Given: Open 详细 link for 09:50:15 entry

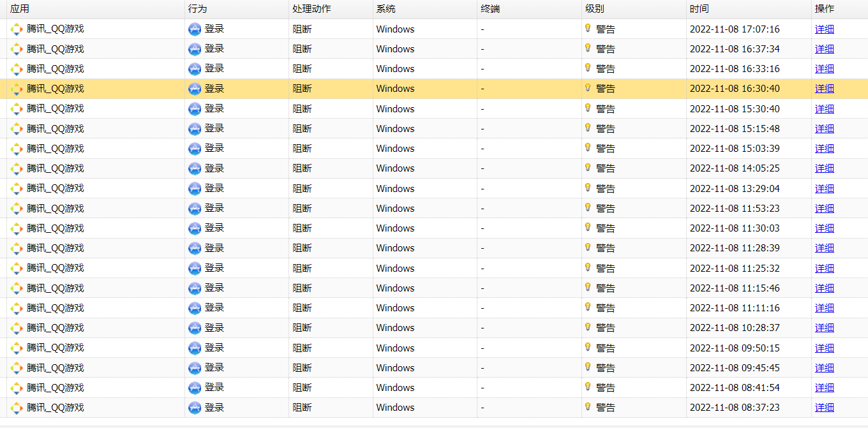Looking at the screenshot, I should [x=825, y=348].
